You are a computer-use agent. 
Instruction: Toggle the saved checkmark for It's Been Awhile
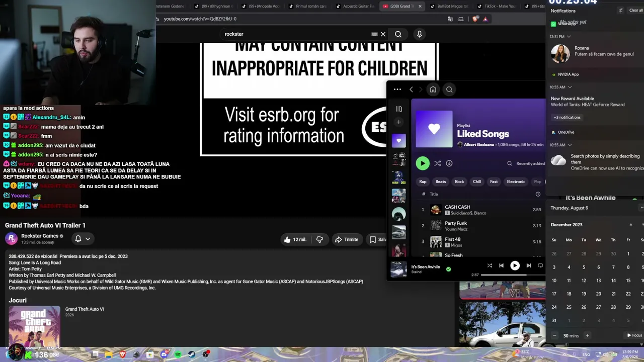[x=448, y=269]
